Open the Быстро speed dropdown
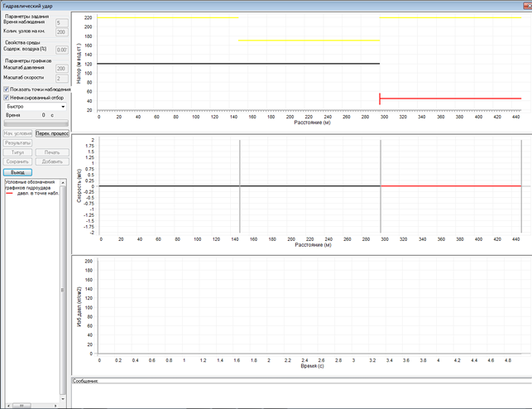This screenshot has height=409, width=532. [x=36, y=107]
